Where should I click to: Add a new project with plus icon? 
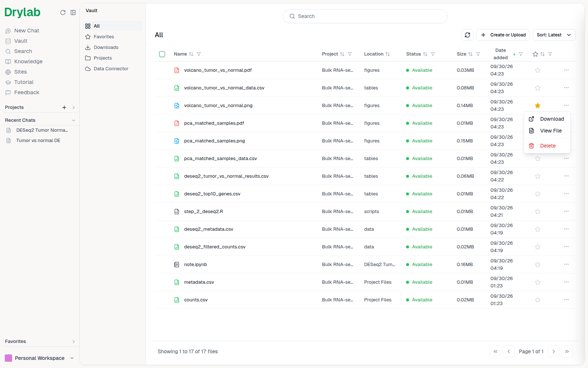point(64,107)
